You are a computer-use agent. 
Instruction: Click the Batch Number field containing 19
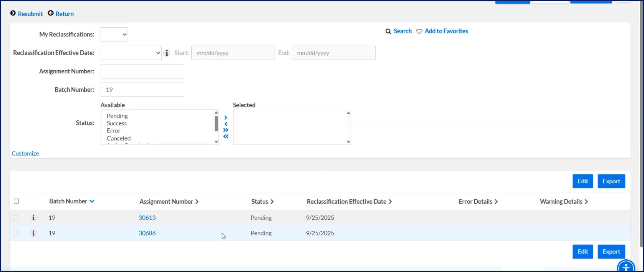point(142,90)
